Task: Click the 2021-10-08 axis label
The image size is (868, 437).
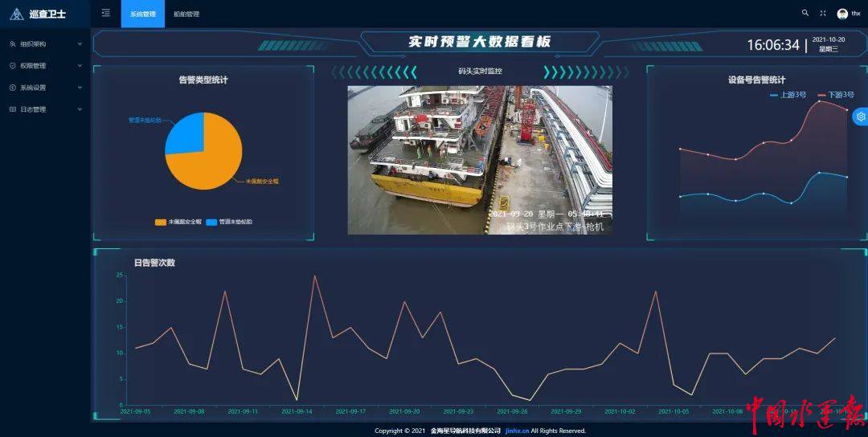Action: tap(727, 411)
